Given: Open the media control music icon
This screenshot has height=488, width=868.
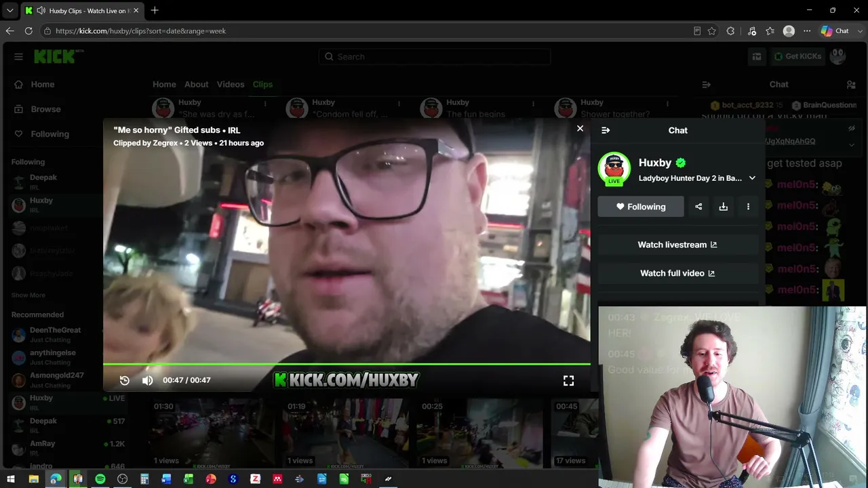Looking at the screenshot, I should (x=752, y=30).
